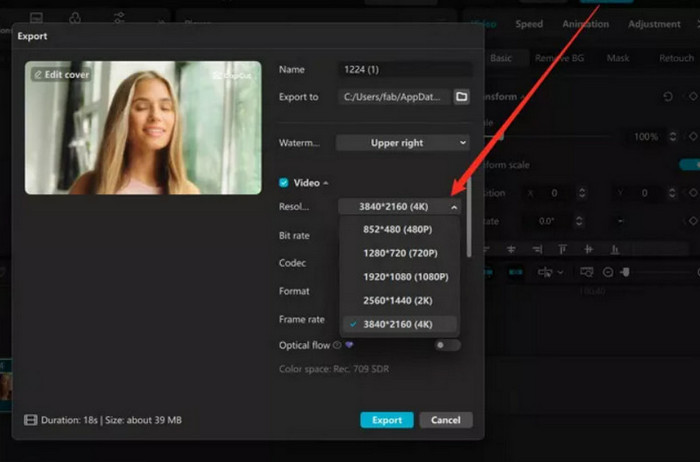Image resolution: width=700 pixels, height=462 pixels.
Task: Open the Watermark position dropdown
Action: [x=402, y=143]
